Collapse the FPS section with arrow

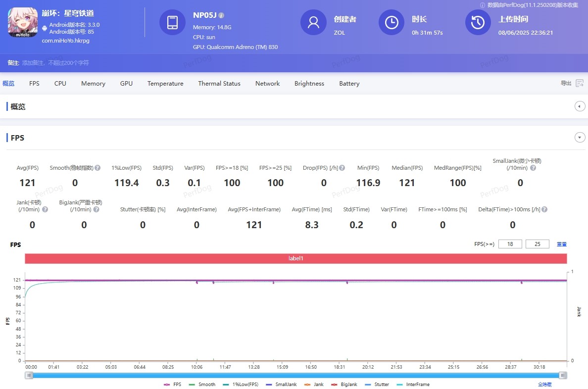point(580,138)
